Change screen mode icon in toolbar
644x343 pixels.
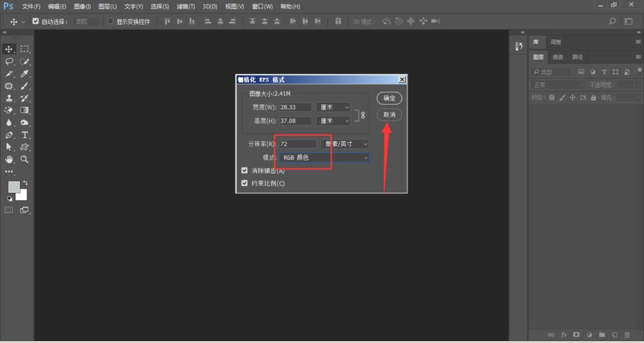click(24, 210)
